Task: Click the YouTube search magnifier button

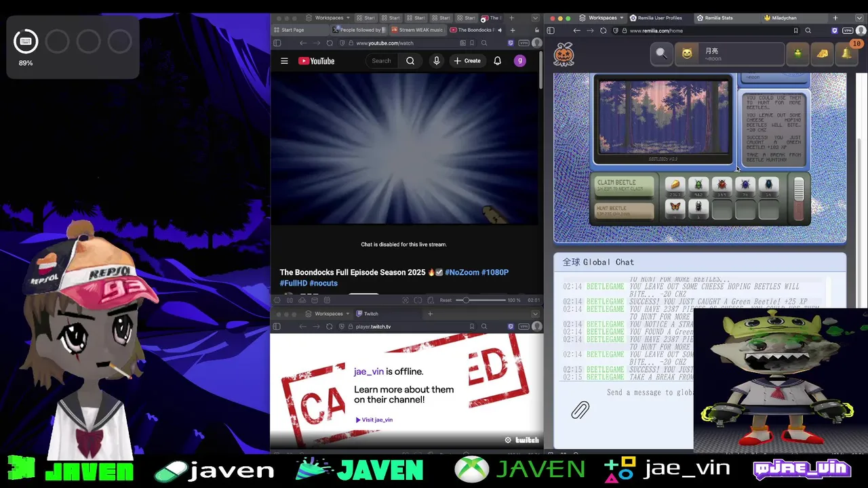Action: point(410,61)
